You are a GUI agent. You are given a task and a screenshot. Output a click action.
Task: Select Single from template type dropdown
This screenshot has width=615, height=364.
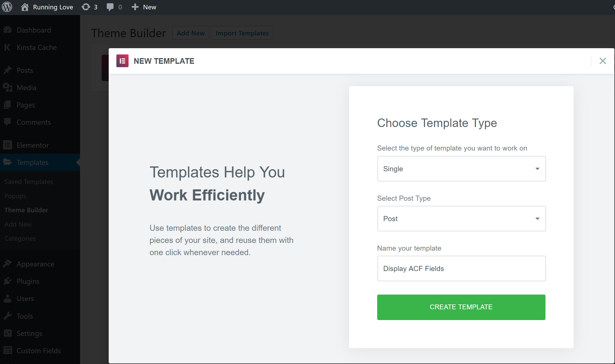(x=461, y=169)
